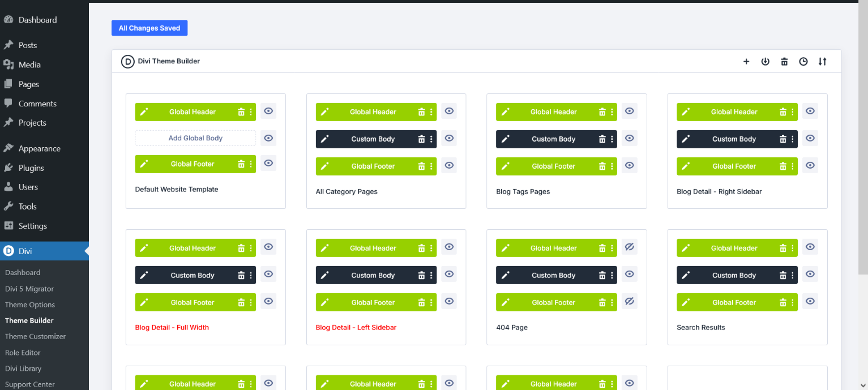Delete Global Footer in Search Results template
Viewport: 868px width, 390px height.
pos(783,303)
